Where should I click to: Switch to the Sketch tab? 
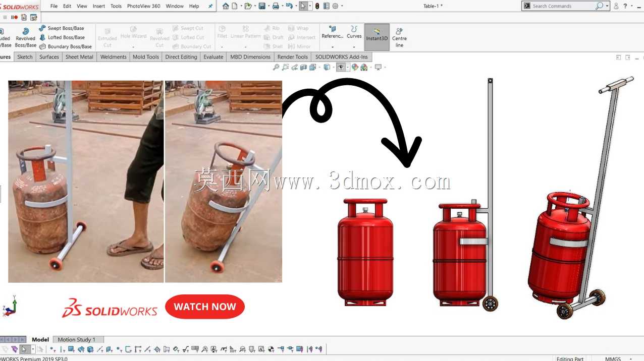(x=25, y=57)
